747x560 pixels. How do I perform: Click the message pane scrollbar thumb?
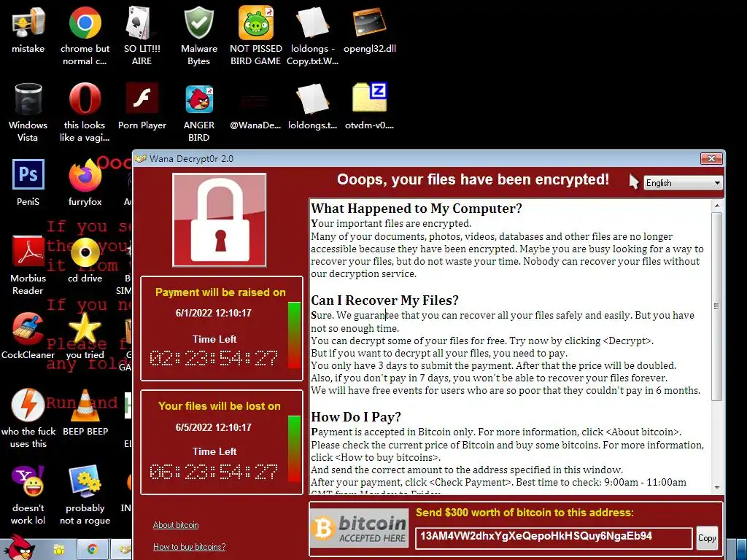click(x=717, y=306)
